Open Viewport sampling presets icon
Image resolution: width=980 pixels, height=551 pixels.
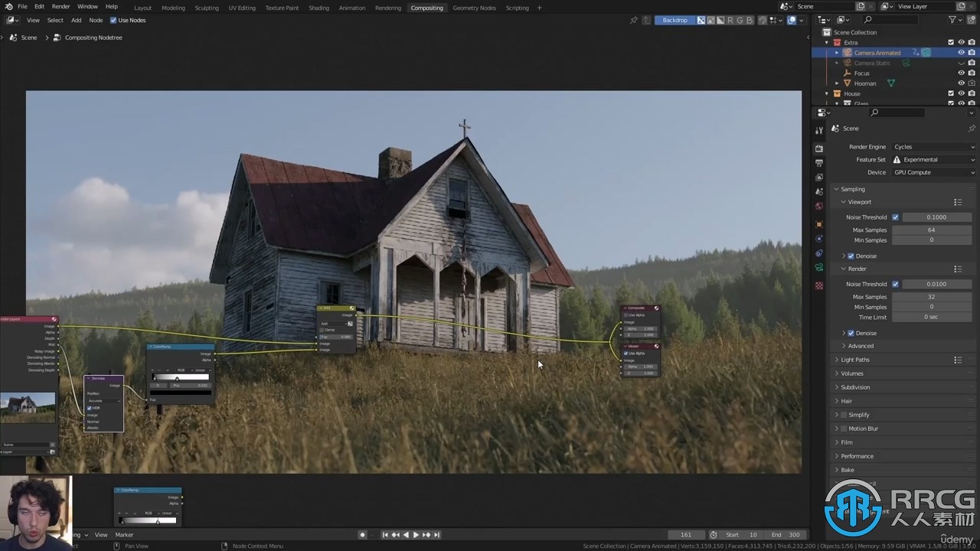coord(958,202)
